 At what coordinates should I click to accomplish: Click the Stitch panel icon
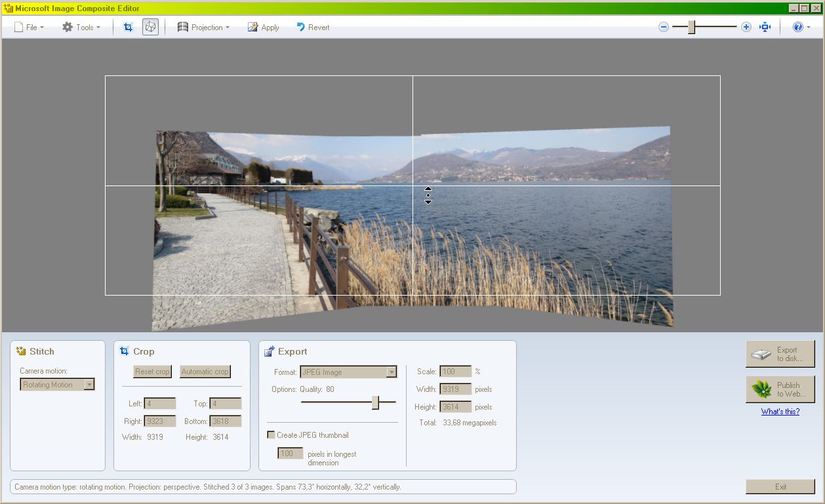(21, 351)
